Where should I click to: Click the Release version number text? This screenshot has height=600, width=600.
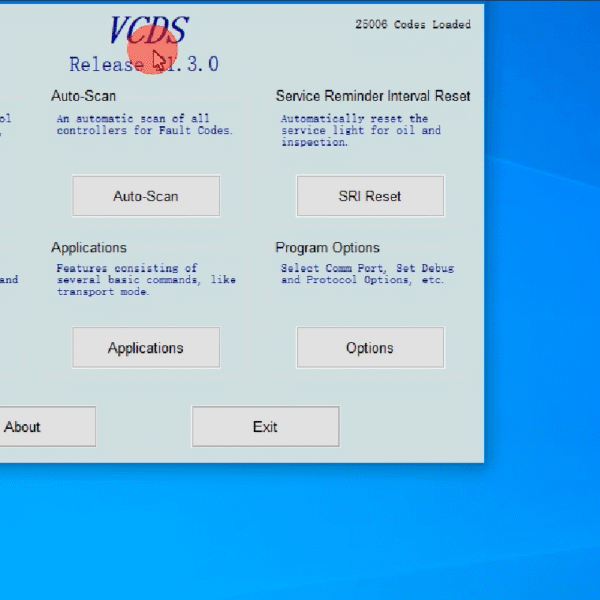[143, 65]
